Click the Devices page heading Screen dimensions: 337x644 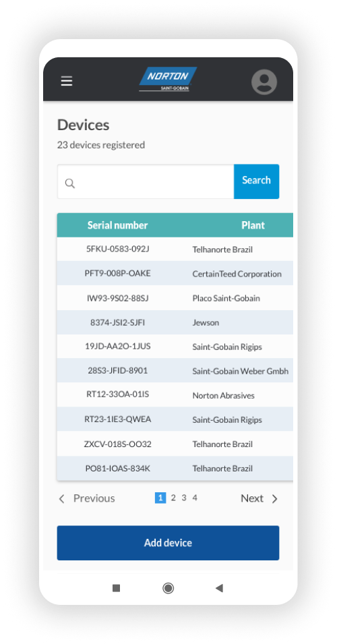(x=84, y=125)
